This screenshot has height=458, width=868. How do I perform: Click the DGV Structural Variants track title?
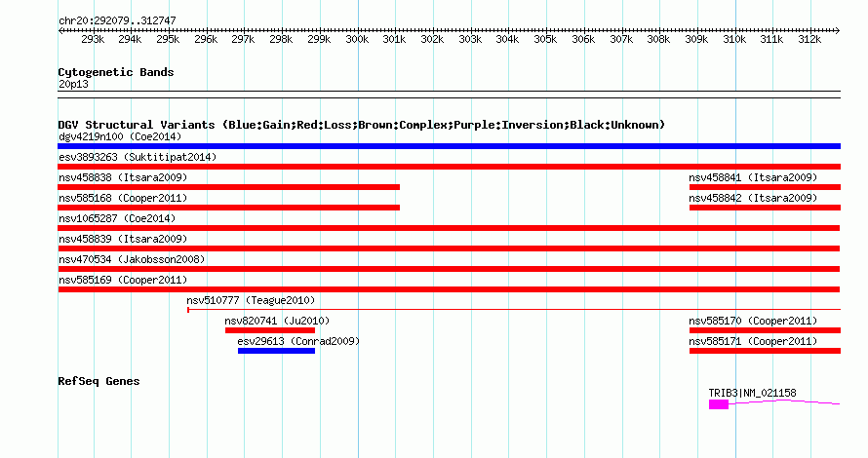click(361, 125)
